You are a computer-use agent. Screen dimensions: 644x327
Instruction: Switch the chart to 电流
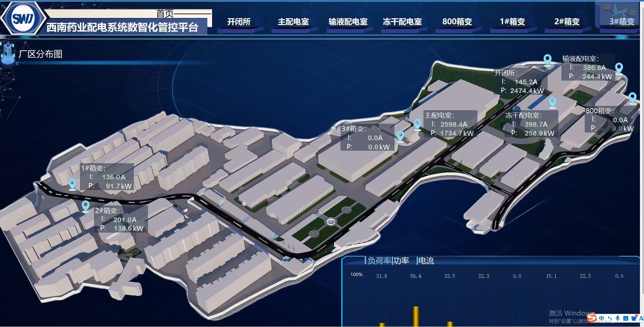coord(426,261)
